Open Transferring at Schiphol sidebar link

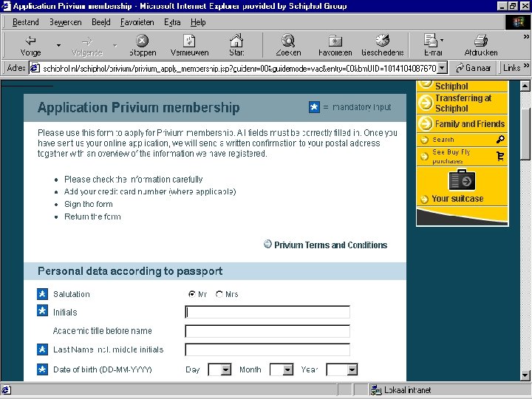click(x=463, y=103)
